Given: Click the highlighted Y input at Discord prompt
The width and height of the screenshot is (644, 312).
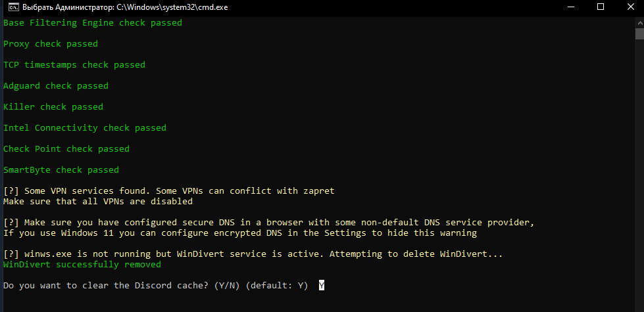Looking at the screenshot, I should tap(322, 286).
